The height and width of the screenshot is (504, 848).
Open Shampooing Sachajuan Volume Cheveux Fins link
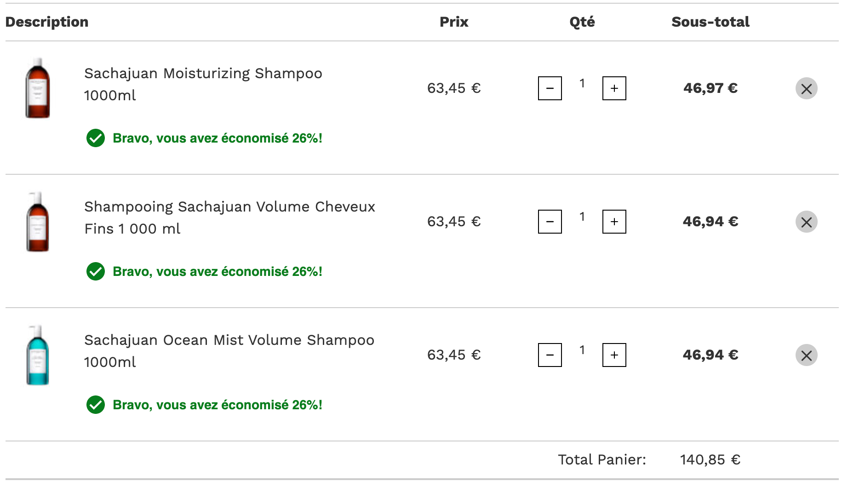pos(229,218)
